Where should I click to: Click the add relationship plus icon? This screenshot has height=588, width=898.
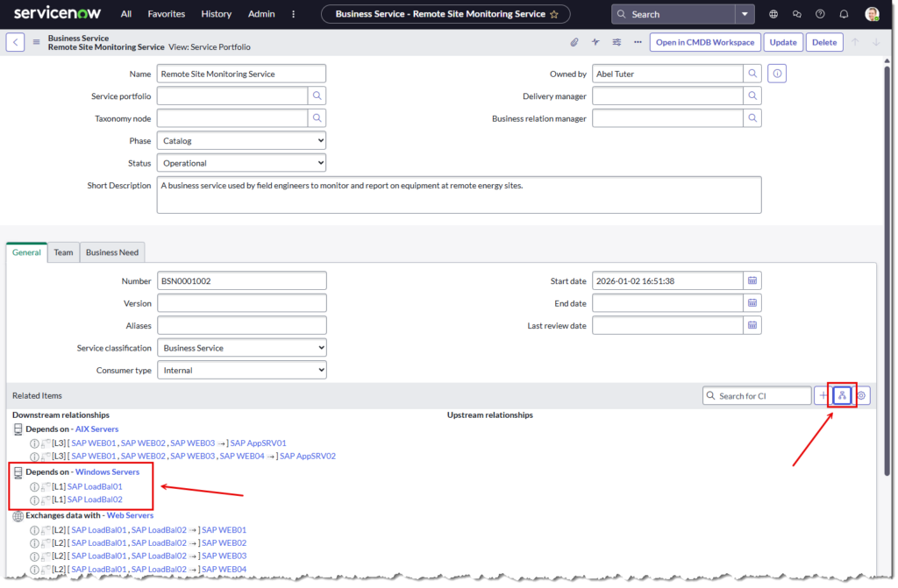click(x=823, y=396)
